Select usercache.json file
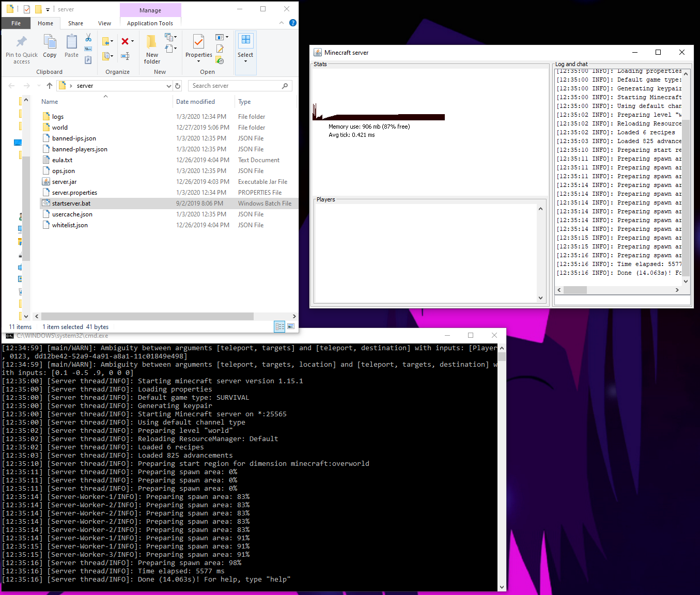 pos(169,214)
